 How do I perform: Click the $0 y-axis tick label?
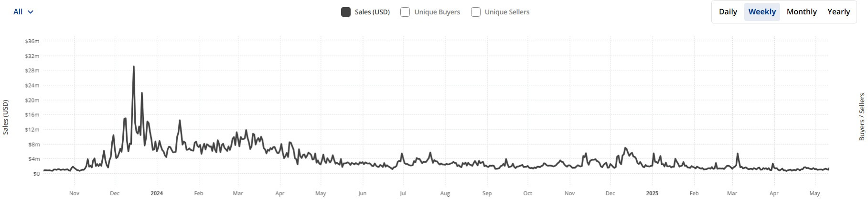36,174
